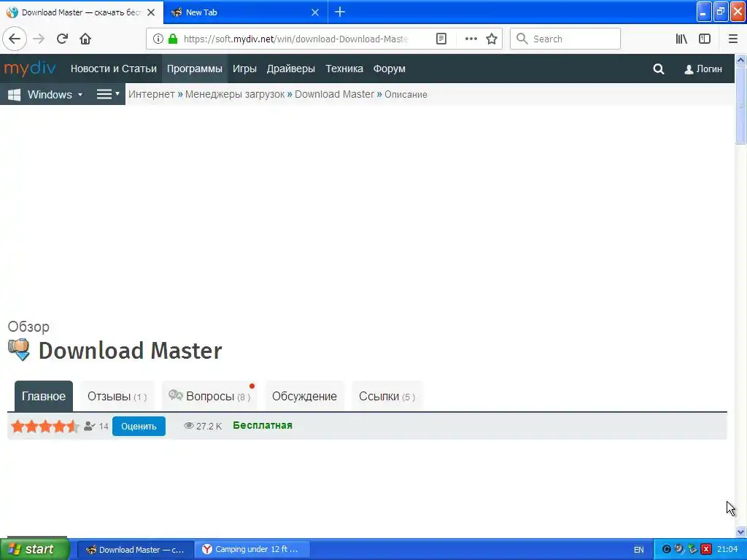The height and width of the screenshot is (560, 747).
Task: Close the New Tab browser tab
Action: click(x=315, y=12)
